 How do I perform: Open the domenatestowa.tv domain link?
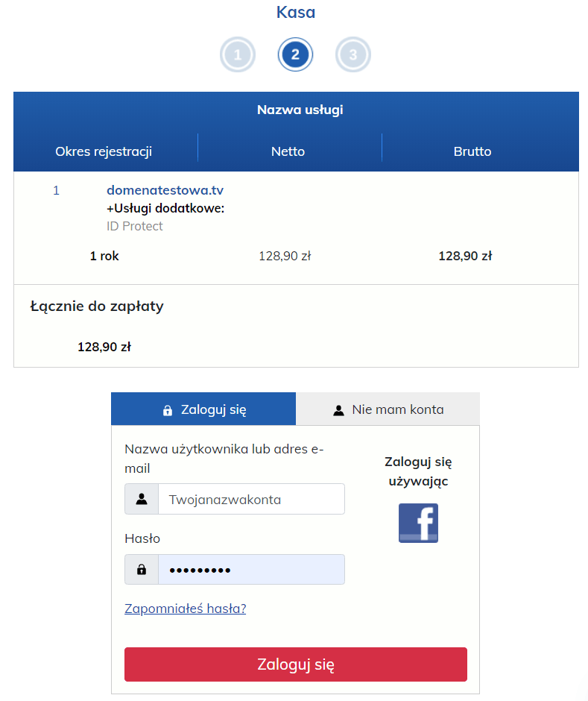coord(165,190)
